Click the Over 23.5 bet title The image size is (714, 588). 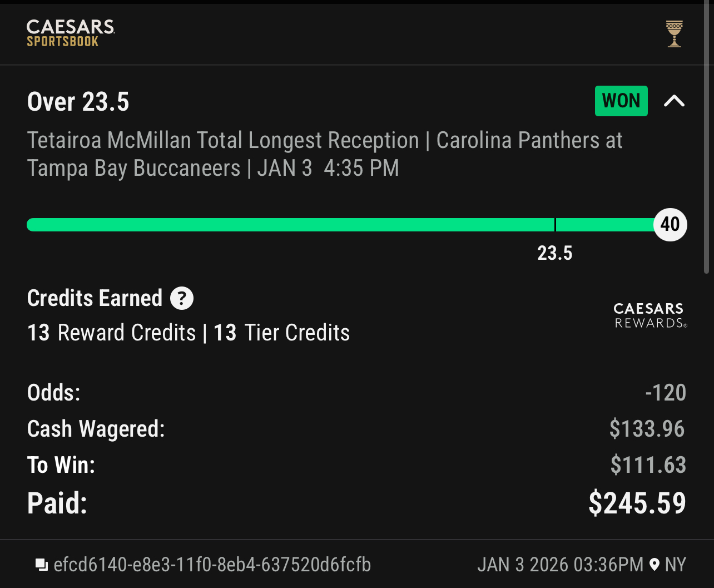pyautogui.click(x=78, y=102)
